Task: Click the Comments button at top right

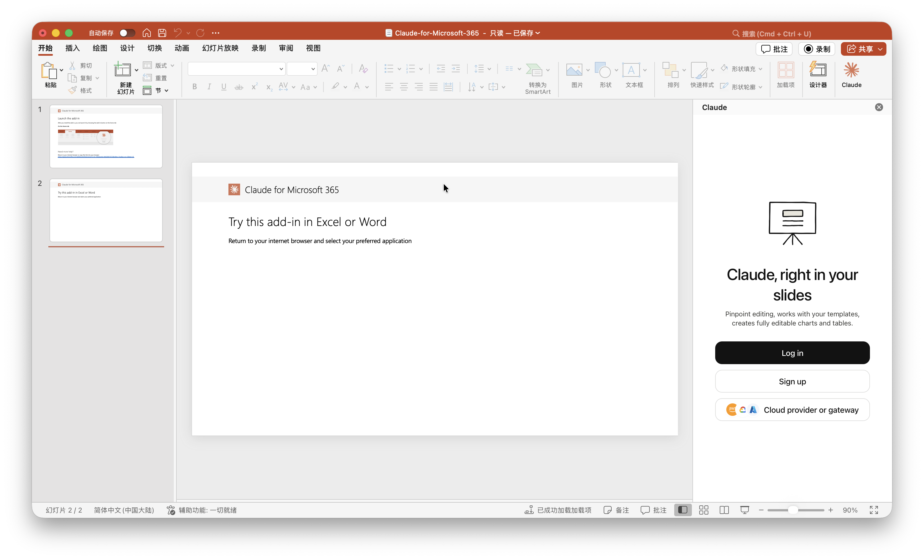Action: [x=774, y=49]
